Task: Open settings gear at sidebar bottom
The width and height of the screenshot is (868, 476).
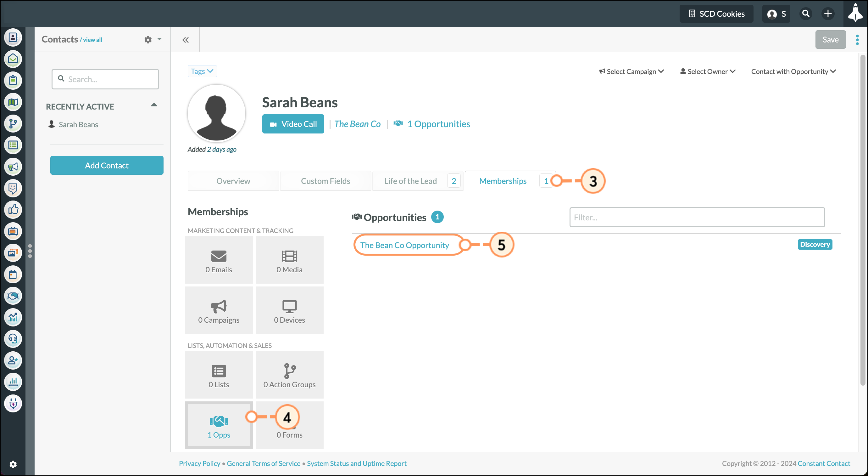Action: 13,465
